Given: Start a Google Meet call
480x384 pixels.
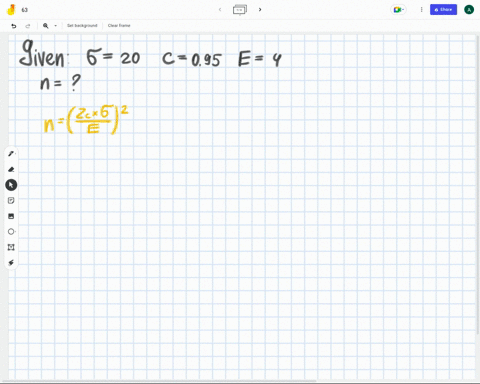Looking at the screenshot, I should click(398, 10).
